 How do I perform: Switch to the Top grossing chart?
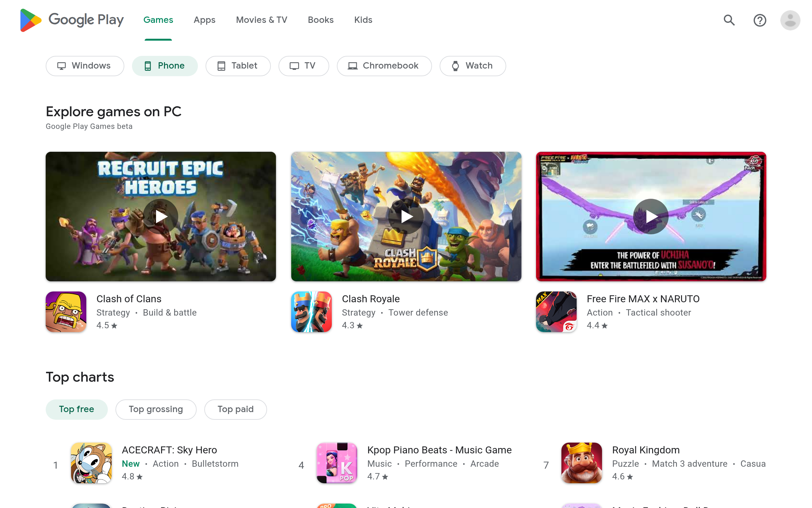[x=156, y=409]
